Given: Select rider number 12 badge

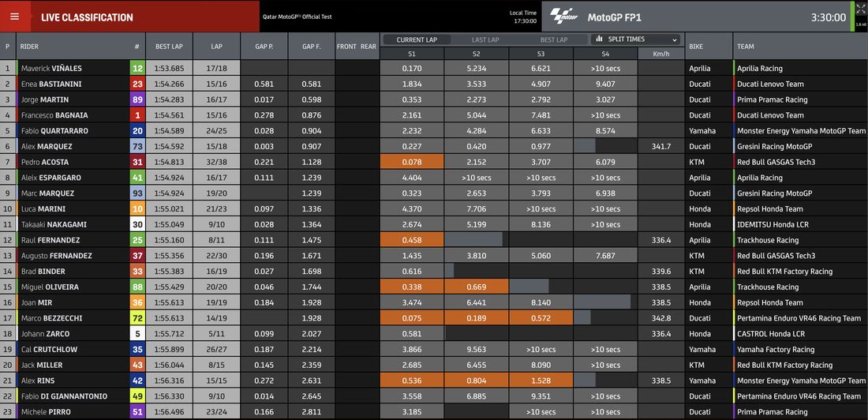Looking at the screenshot, I should (138, 69).
